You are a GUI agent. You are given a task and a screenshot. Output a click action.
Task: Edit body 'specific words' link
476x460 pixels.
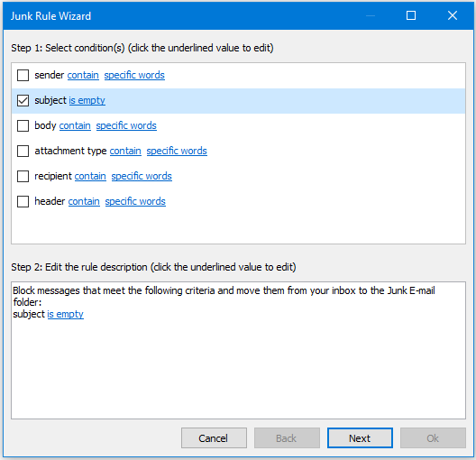[x=126, y=125]
